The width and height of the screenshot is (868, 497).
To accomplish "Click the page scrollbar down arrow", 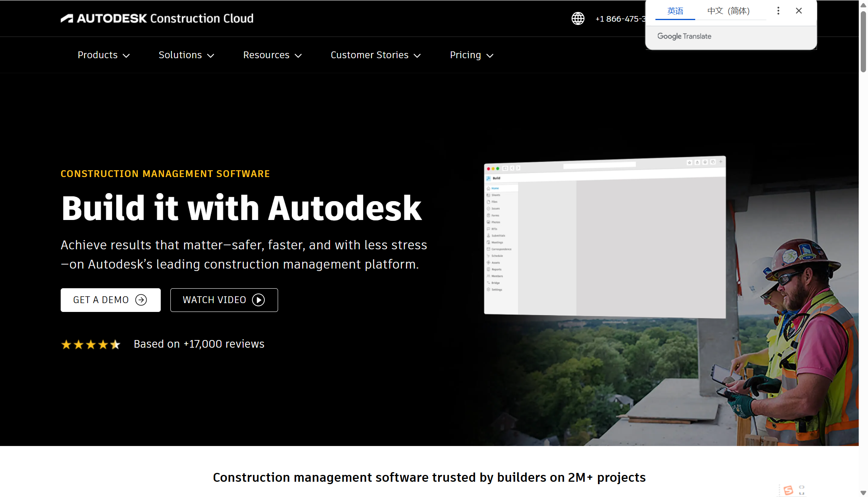I will tap(863, 493).
